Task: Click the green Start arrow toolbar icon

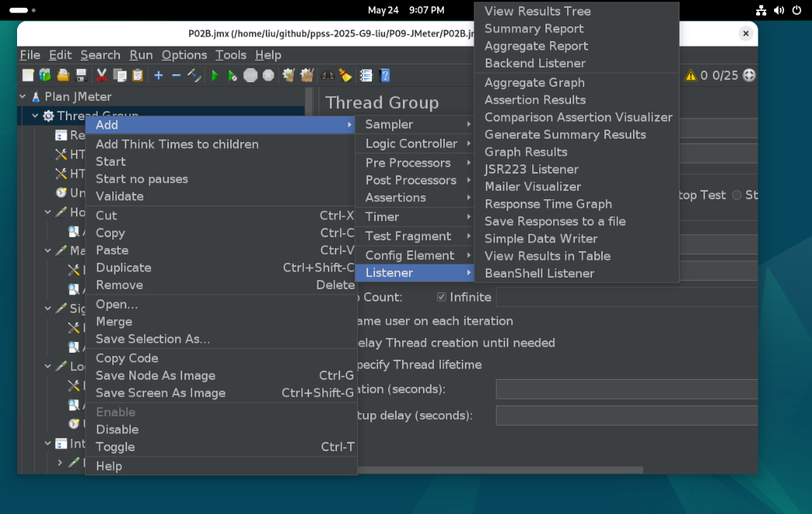Action: [x=215, y=76]
